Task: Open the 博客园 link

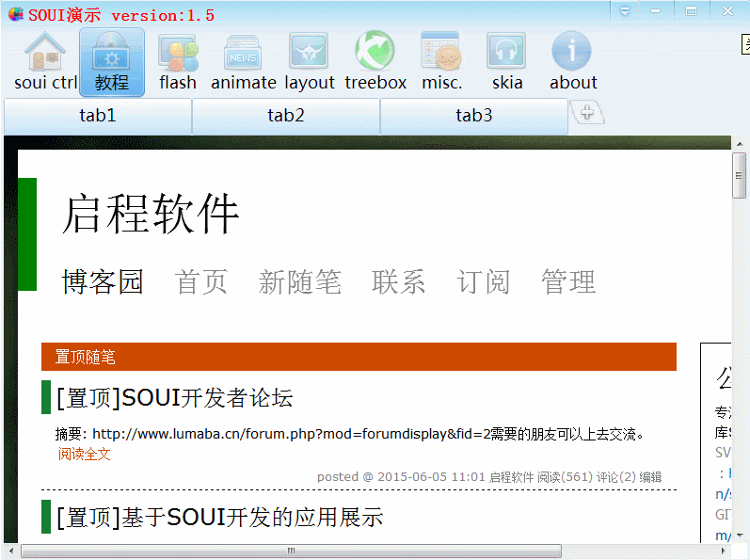Action: click(103, 281)
